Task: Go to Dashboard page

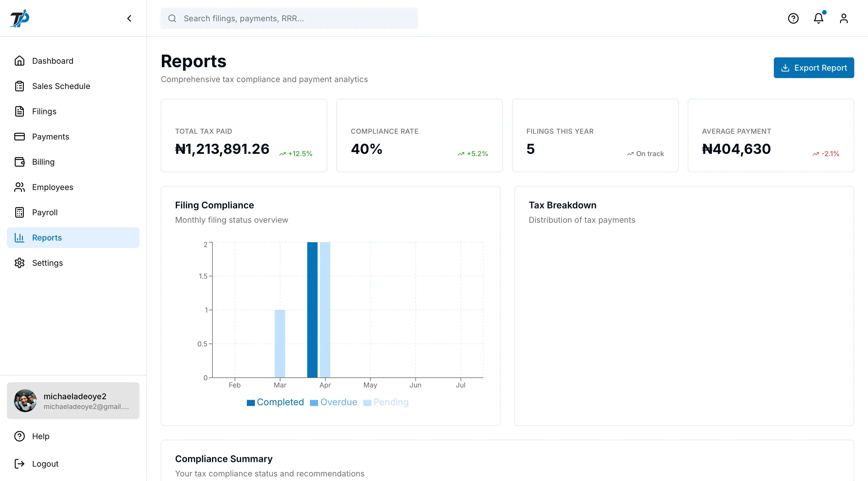Action: (73, 61)
